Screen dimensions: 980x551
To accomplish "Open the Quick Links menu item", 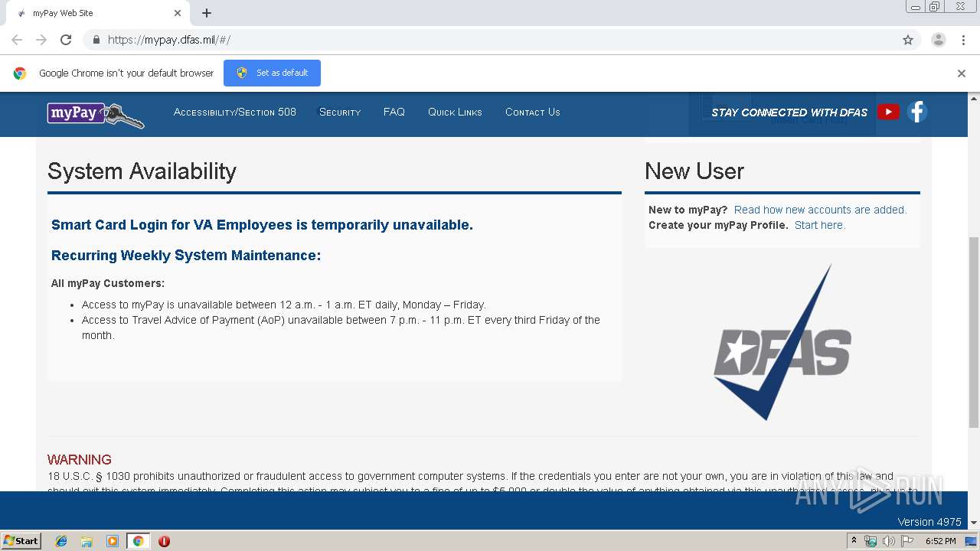I will pyautogui.click(x=455, y=112).
